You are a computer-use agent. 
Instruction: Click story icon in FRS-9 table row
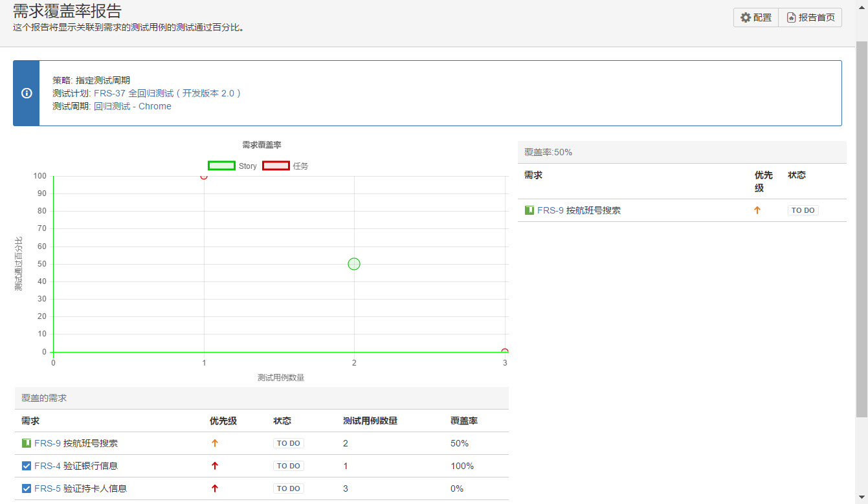(x=27, y=443)
